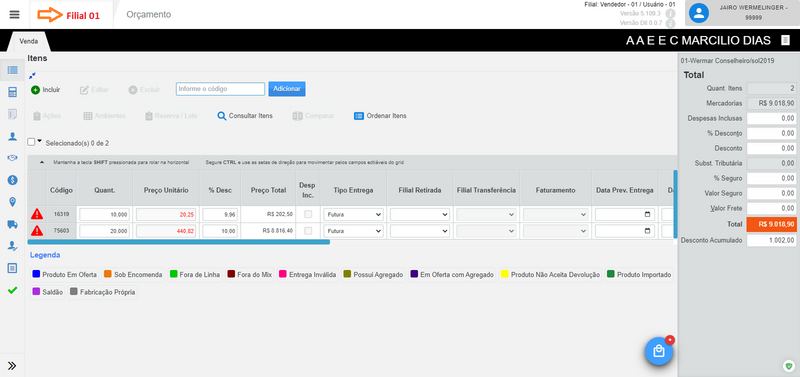Click % Desc field for item 75603
800x377 pixels.
point(220,231)
